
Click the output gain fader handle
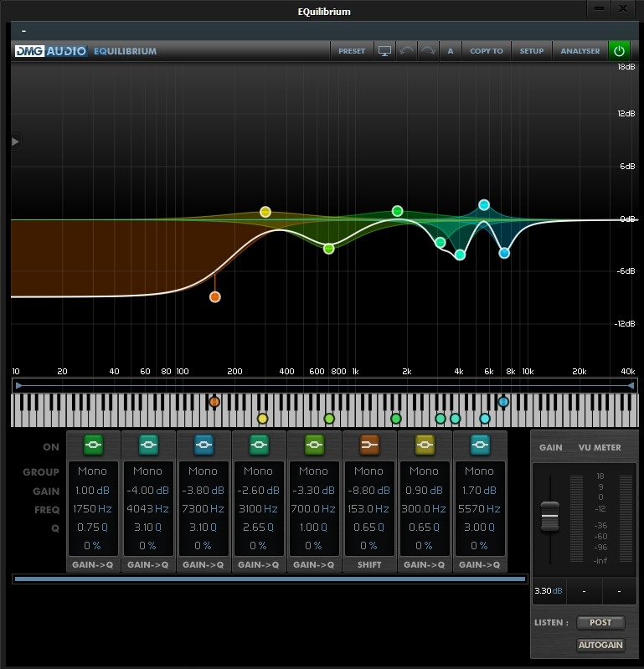pos(549,517)
